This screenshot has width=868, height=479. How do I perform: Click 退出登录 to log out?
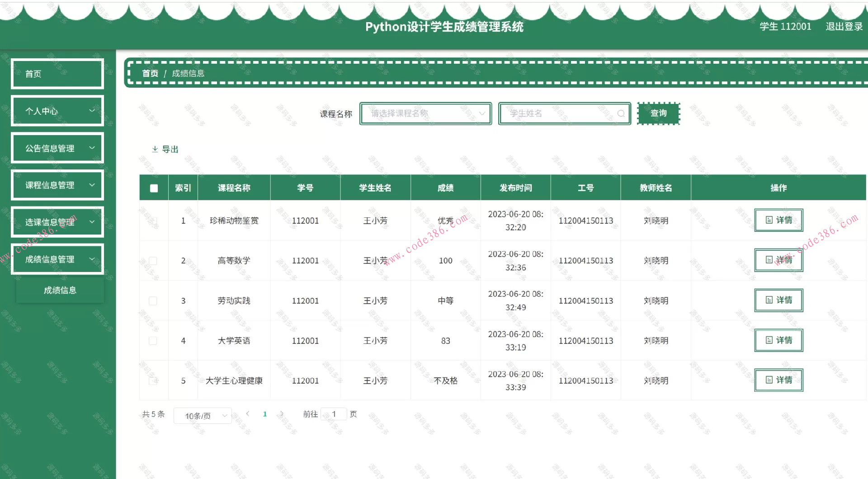[844, 27]
